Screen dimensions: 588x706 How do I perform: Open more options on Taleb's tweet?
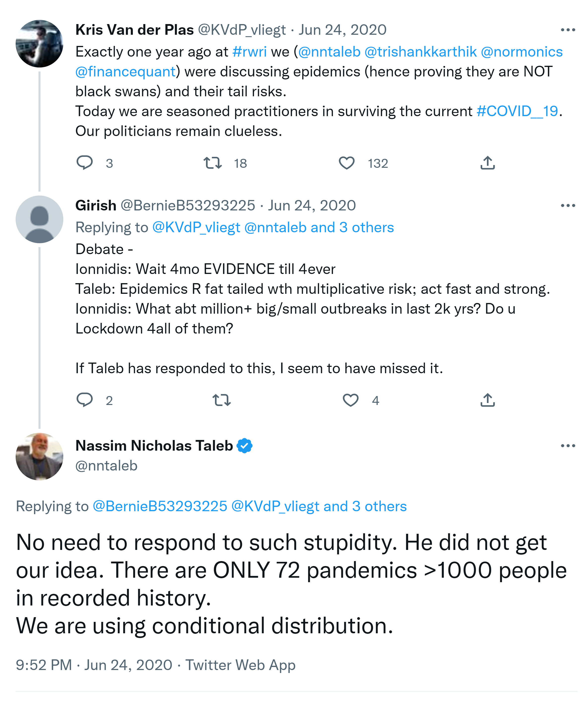pyautogui.click(x=567, y=446)
